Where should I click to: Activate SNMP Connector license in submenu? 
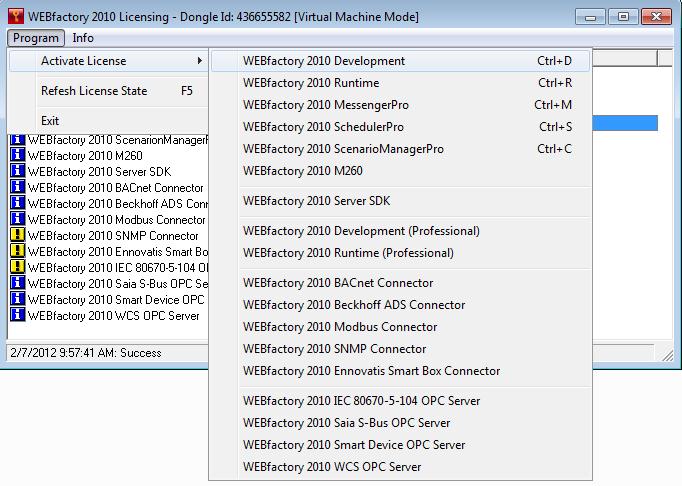pyautogui.click(x=400, y=349)
